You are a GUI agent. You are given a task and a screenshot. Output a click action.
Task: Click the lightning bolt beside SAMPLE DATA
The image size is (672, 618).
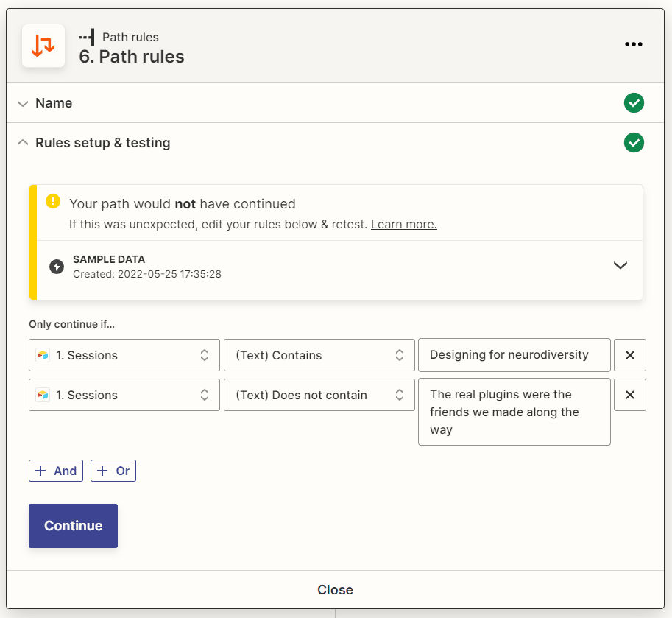point(57,265)
